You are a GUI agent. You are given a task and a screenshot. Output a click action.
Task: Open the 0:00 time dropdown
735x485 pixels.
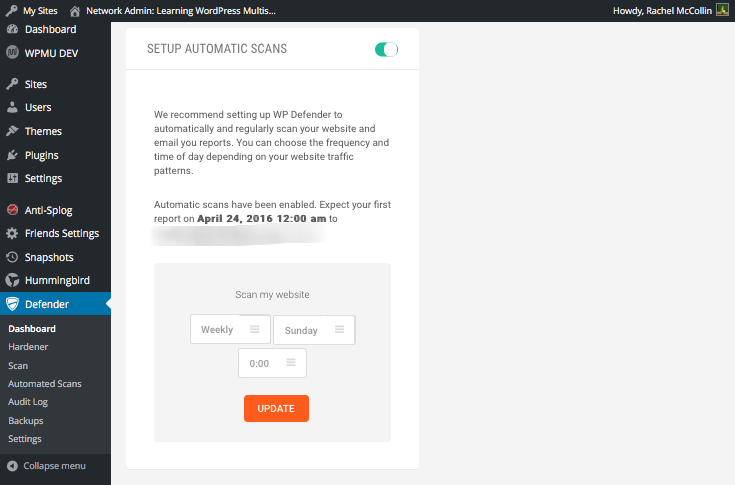272,363
